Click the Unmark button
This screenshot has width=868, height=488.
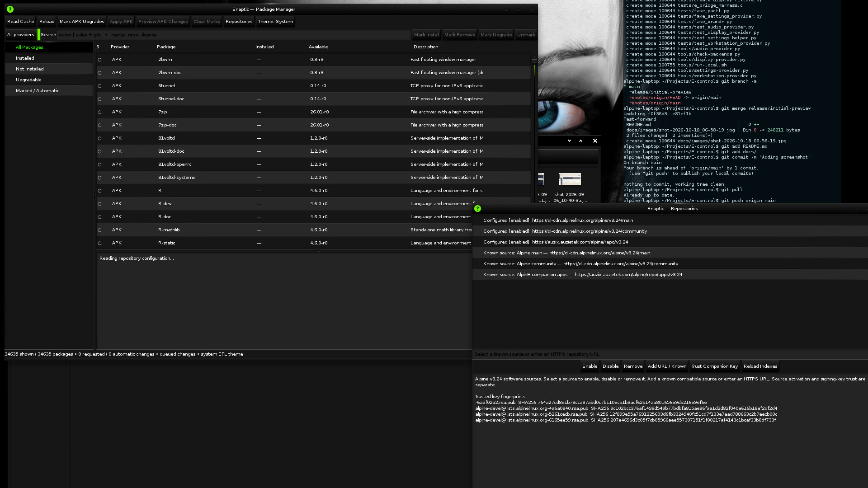tap(526, 35)
